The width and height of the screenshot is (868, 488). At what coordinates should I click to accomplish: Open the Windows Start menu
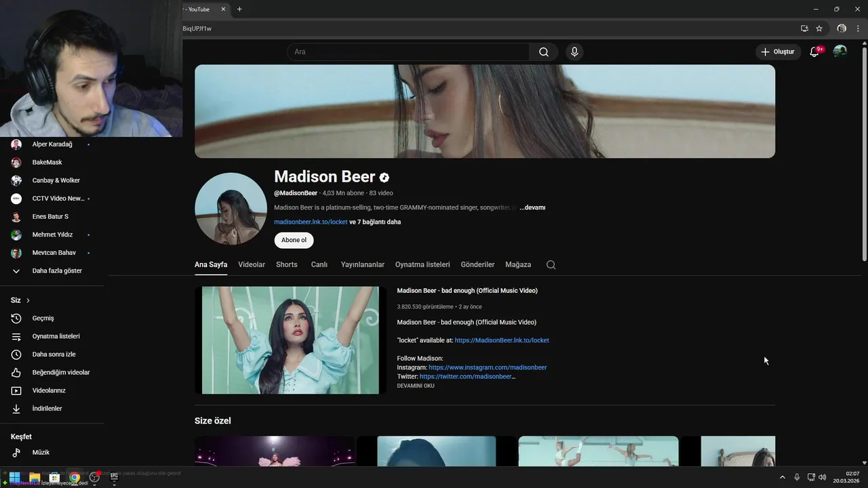pyautogui.click(x=14, y=477)
